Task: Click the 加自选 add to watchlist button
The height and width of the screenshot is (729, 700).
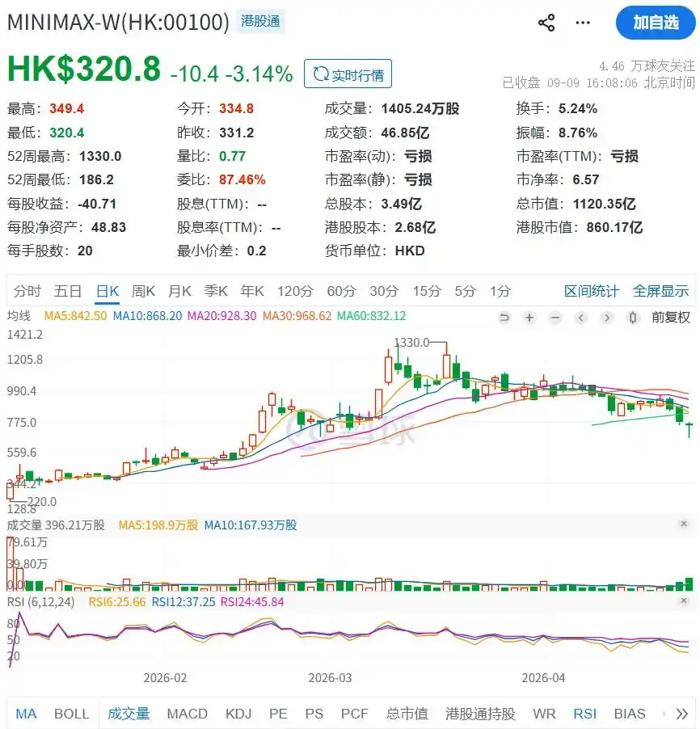Action: [656, 23]
